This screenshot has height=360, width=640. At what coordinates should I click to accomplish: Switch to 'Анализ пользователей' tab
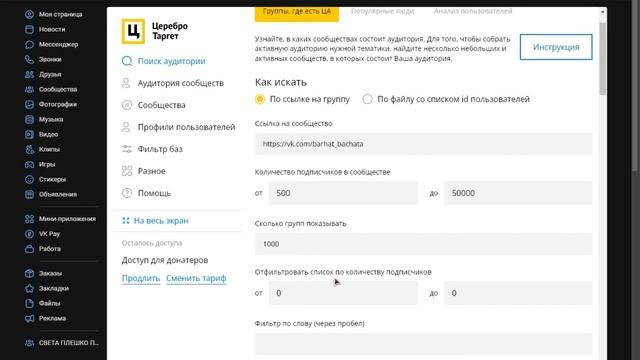pyautogui.click(x=473, y=11)
